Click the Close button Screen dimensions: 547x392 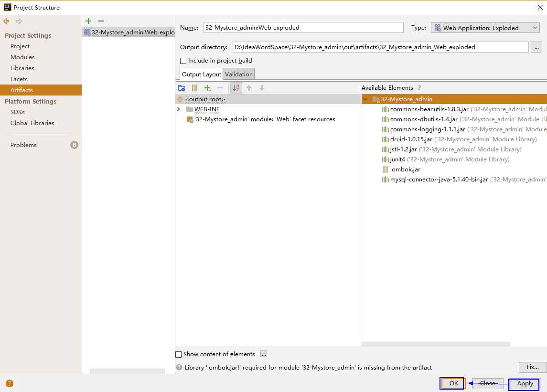pyautogui.click(x=487, y=383)
